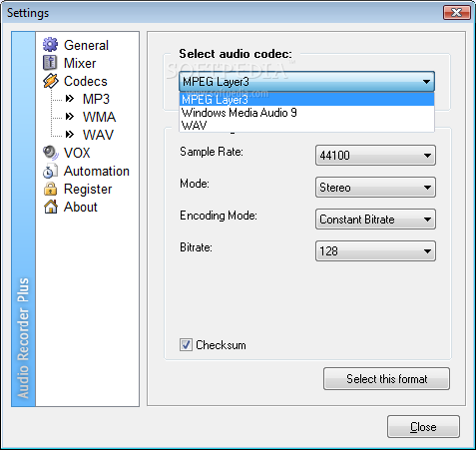Open the VOX settings page
476x450 pixels.
pyautogui.click(x=77, y=153)
